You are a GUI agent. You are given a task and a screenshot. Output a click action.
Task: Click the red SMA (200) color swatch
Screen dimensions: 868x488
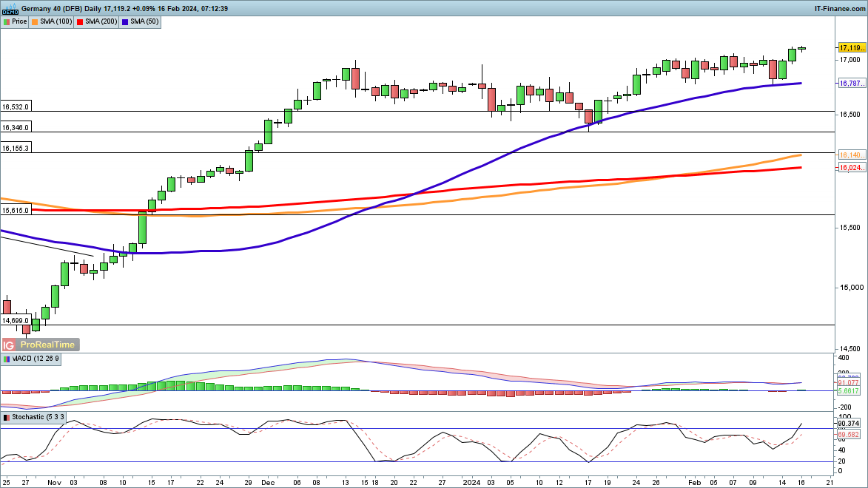[x=80, y=21]
